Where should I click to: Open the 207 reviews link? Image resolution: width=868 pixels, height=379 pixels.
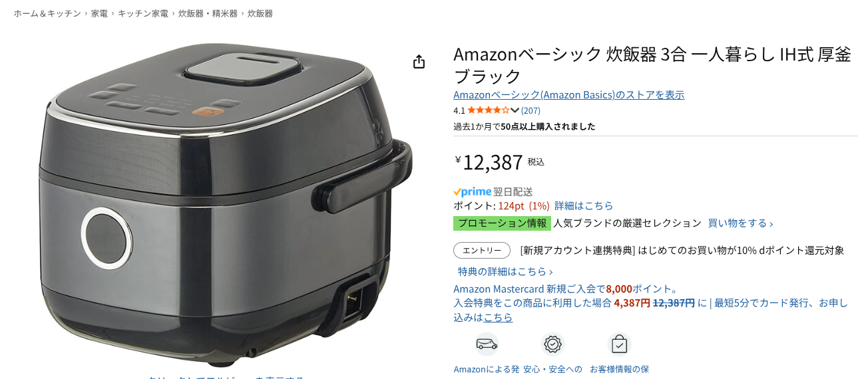pyautogui.click(x=531, y=110)
